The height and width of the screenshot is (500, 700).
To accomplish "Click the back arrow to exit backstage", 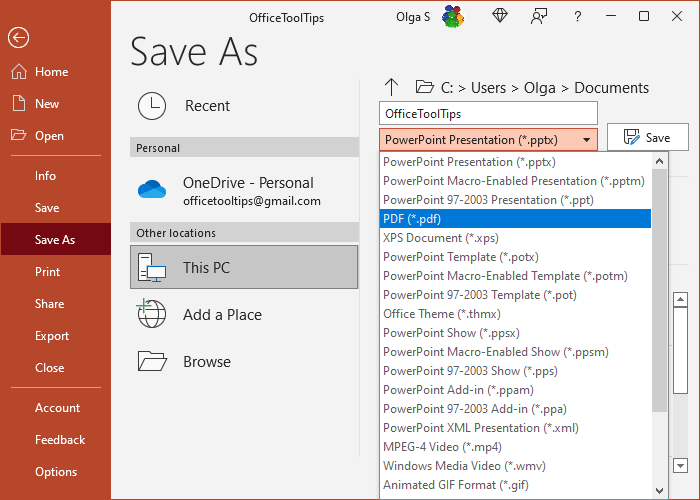I will [x=18, y=38].
